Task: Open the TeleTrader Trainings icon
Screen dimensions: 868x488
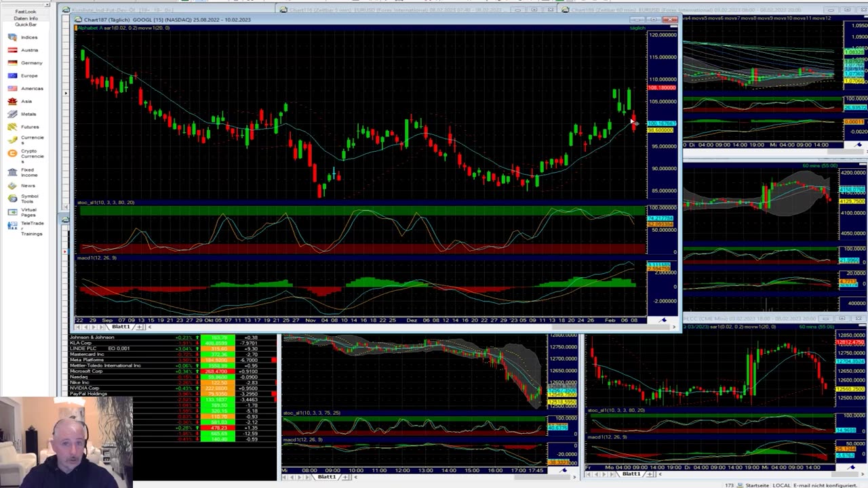Action: click(x=12, y=226)
